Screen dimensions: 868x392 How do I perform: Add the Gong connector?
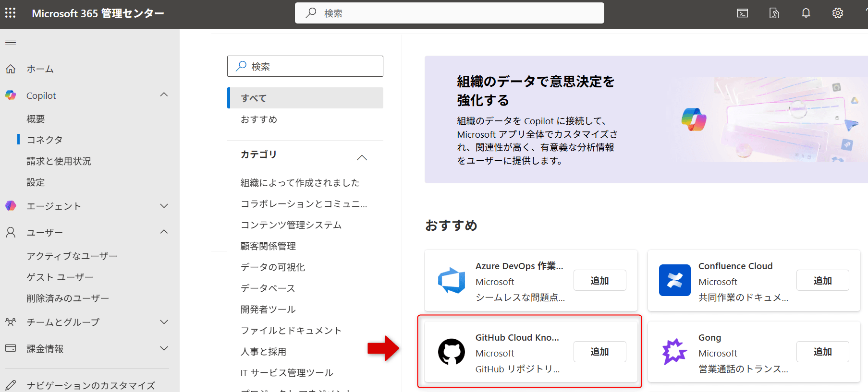(x=822, y=352)
